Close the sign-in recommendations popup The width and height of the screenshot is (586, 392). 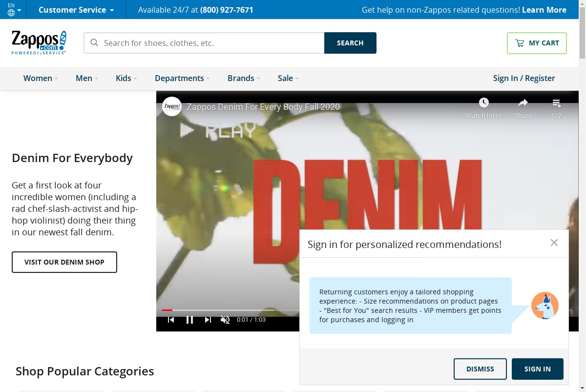point(554,243)
